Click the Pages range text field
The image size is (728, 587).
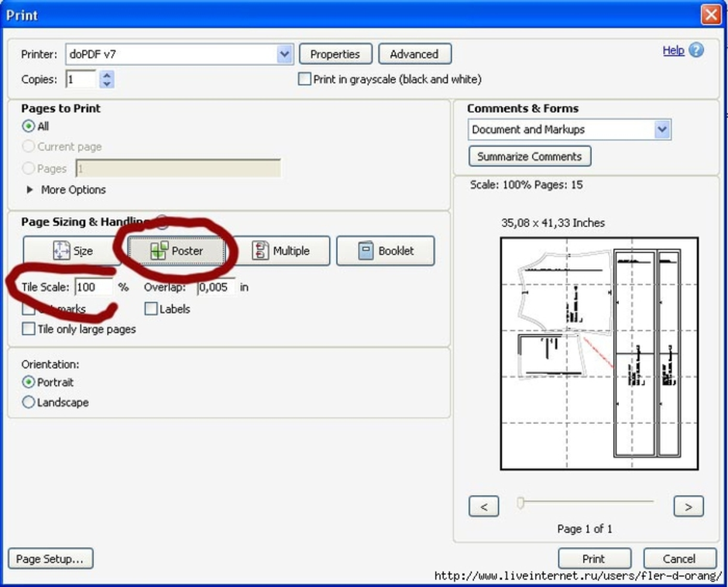(x=178, y=168)
